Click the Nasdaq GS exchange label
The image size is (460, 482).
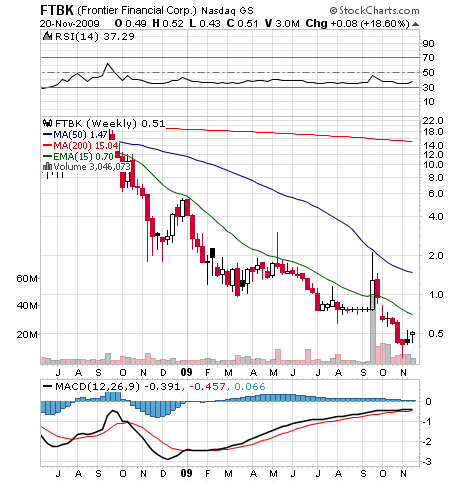point(227,11)
